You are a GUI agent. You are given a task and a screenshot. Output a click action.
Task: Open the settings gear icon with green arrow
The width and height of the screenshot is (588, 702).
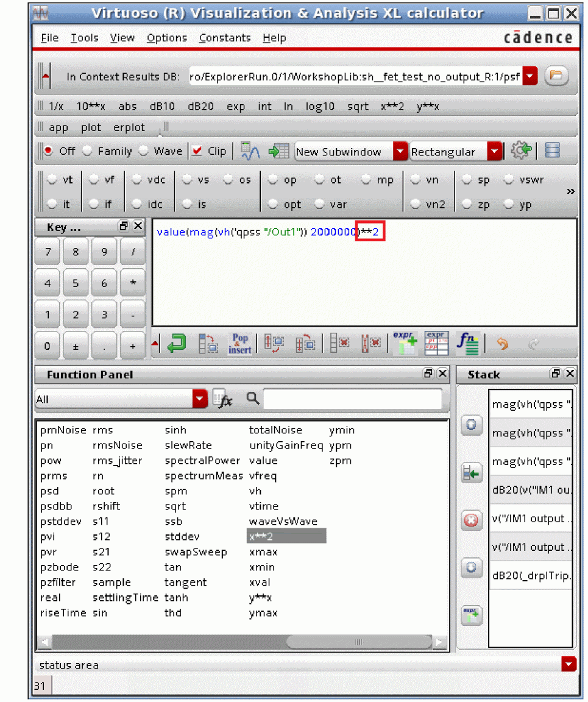coord(521,151)
